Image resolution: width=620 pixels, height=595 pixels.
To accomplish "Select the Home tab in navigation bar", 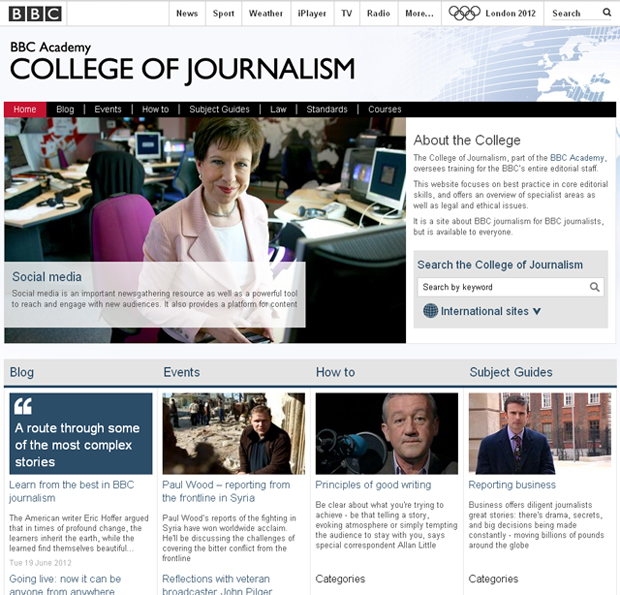I will click(x=25, y=109).
